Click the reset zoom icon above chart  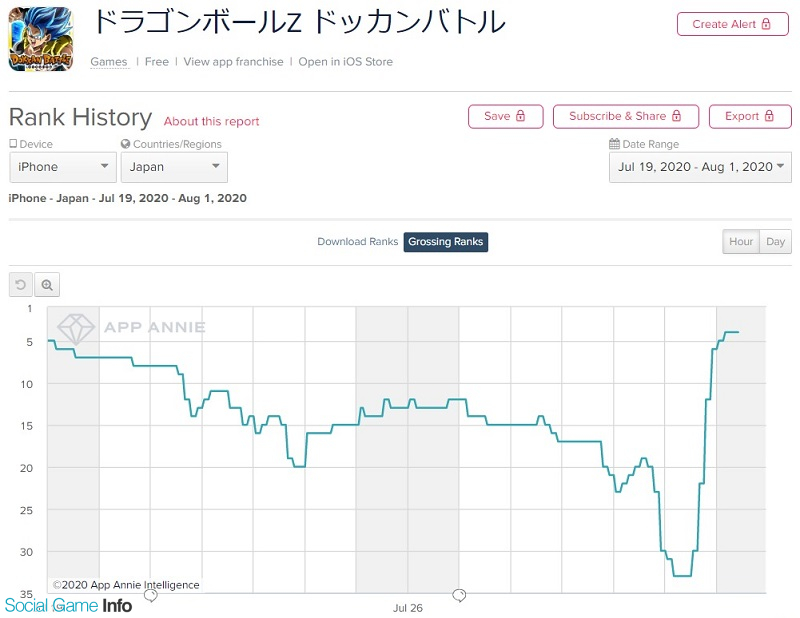click(x=21, y=285)
